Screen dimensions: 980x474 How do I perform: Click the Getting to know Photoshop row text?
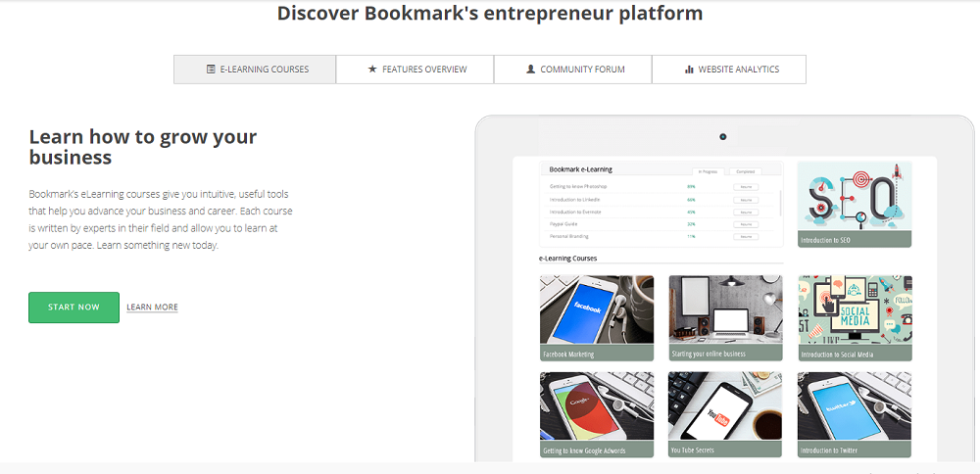(x=578, y=187)
